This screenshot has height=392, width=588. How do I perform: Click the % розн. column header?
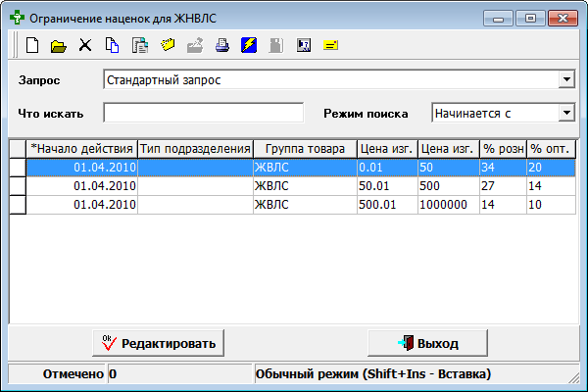click(503, 148)
